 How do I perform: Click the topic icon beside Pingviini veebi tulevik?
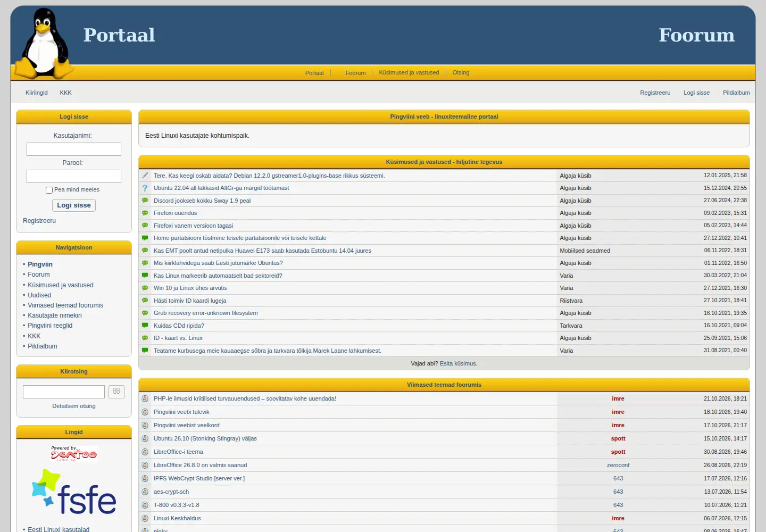point(145,412)
